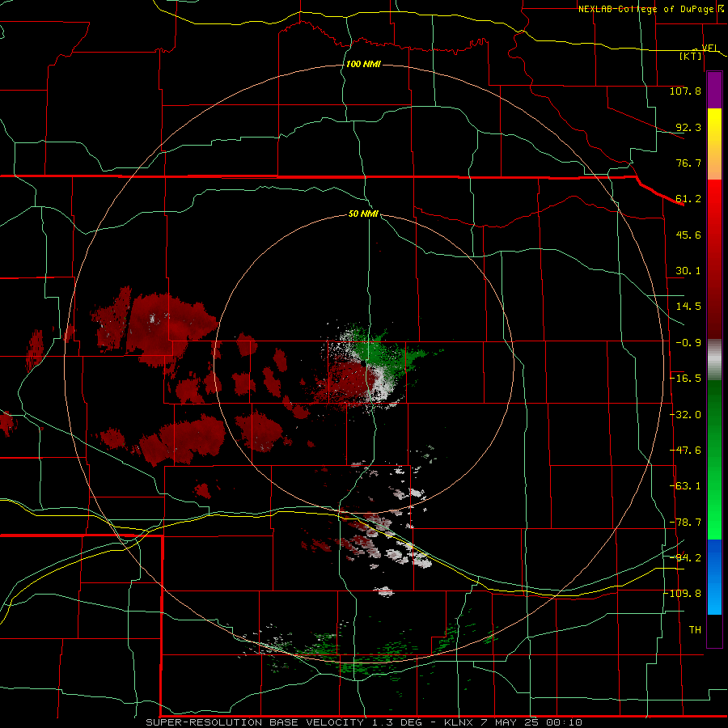Click the white echo cluster north of 100 NMI ring bottom
The image size is (728, 728).
pyautogui.click(x=384, y=591)
